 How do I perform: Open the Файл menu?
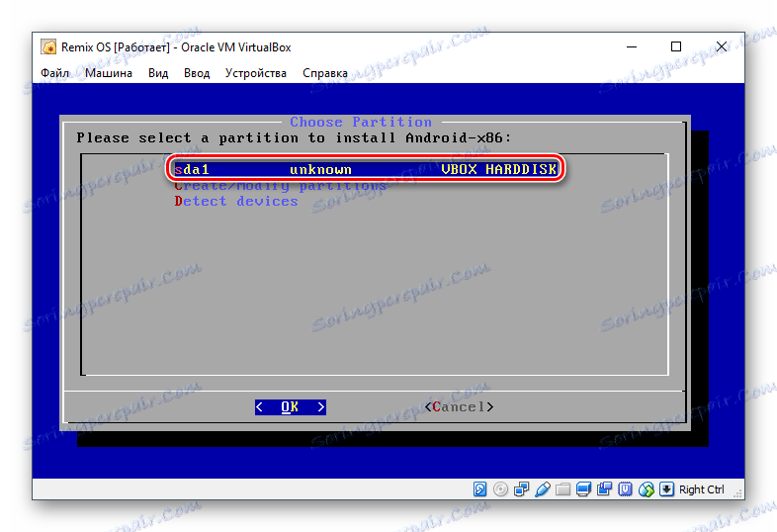coord(55,73)
